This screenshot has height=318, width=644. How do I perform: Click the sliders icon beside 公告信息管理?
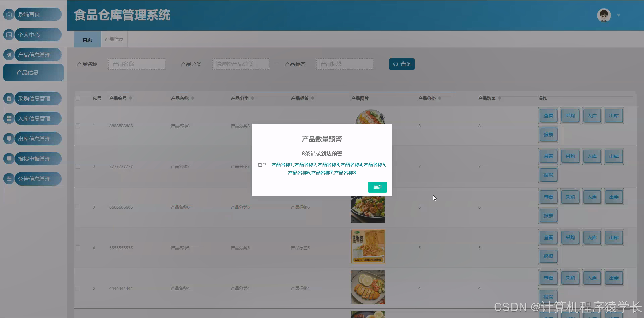[x=9, y=179]
